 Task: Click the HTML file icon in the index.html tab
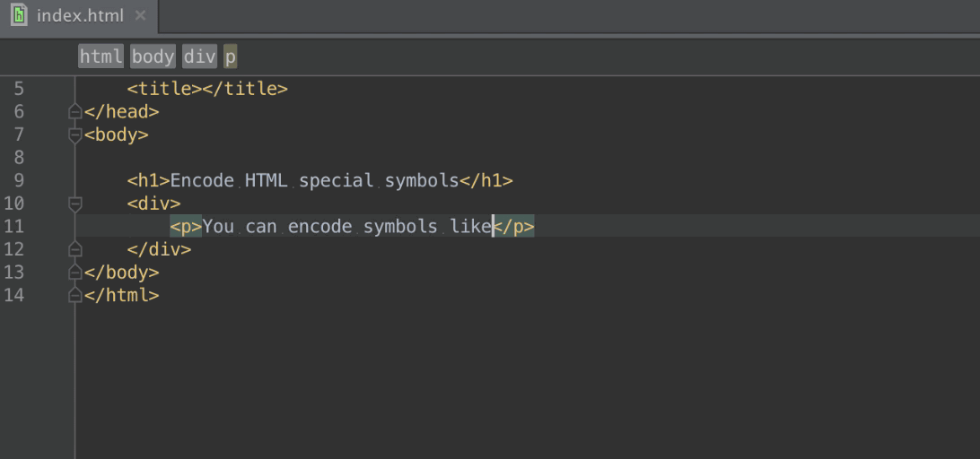[x=19, y=15]
